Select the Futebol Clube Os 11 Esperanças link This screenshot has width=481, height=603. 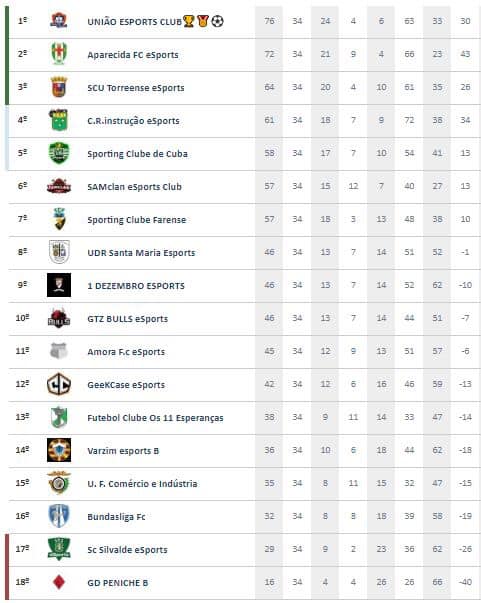(x=155, y=418)
